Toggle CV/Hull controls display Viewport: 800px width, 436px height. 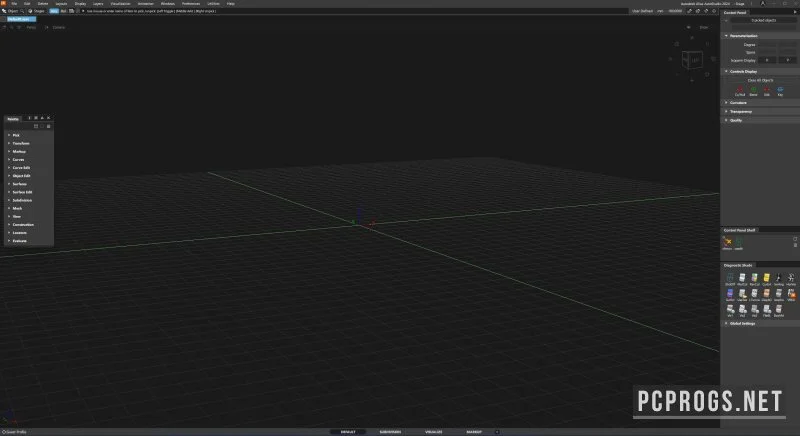[x=740, y=91]
